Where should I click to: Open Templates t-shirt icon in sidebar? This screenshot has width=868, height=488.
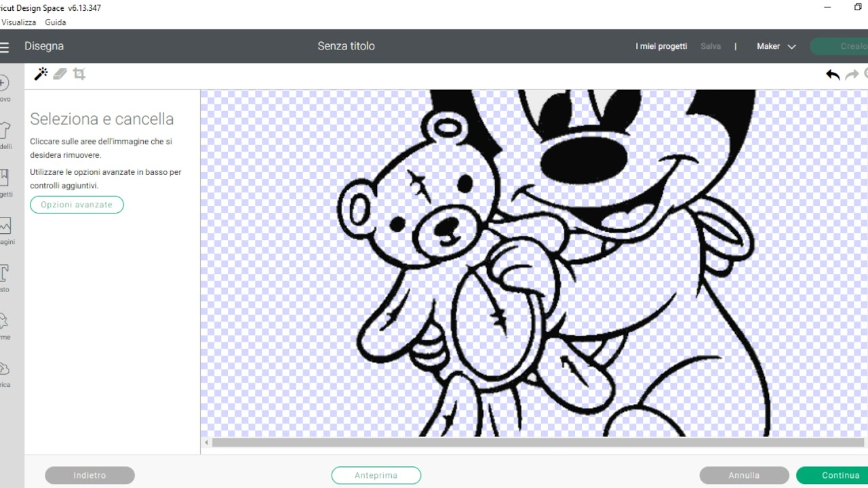coord(3,130)
